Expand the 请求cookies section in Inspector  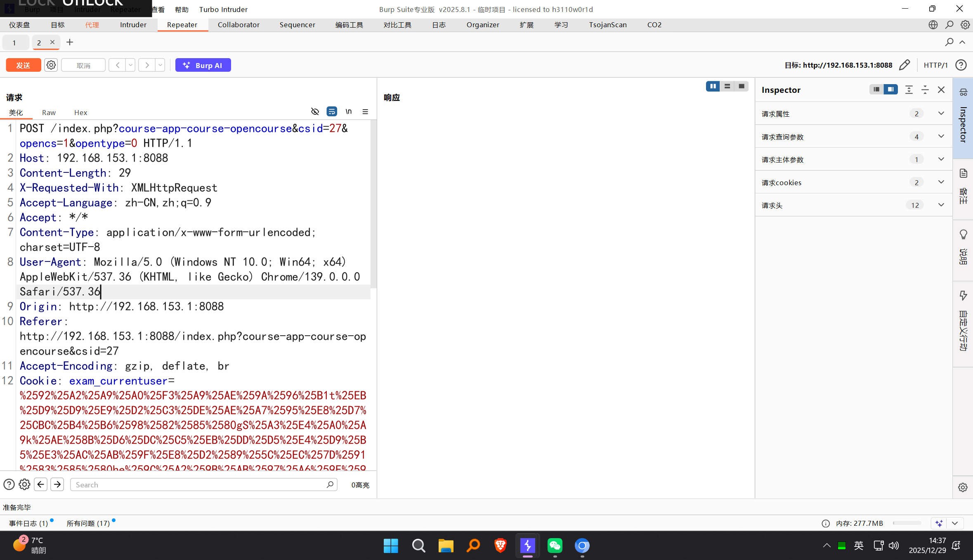tap(941, 182)
